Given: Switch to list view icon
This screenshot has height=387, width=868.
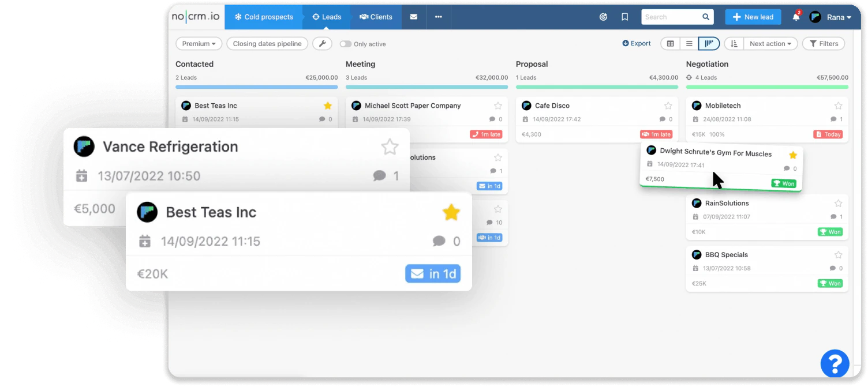Looking at the screenshot, I should click(689, 44).
